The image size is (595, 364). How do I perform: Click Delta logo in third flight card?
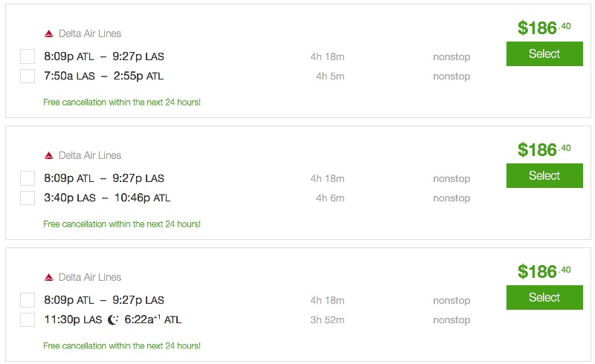point(49,277)
